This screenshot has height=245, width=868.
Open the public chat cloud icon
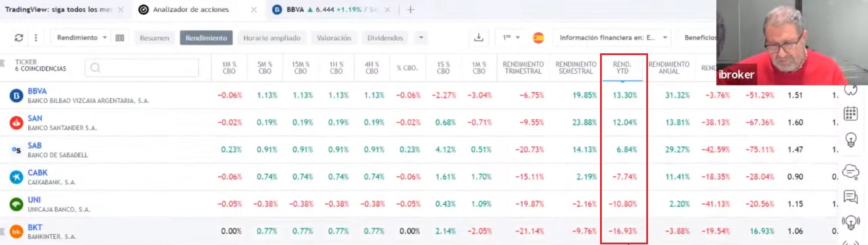click(851, 172)
